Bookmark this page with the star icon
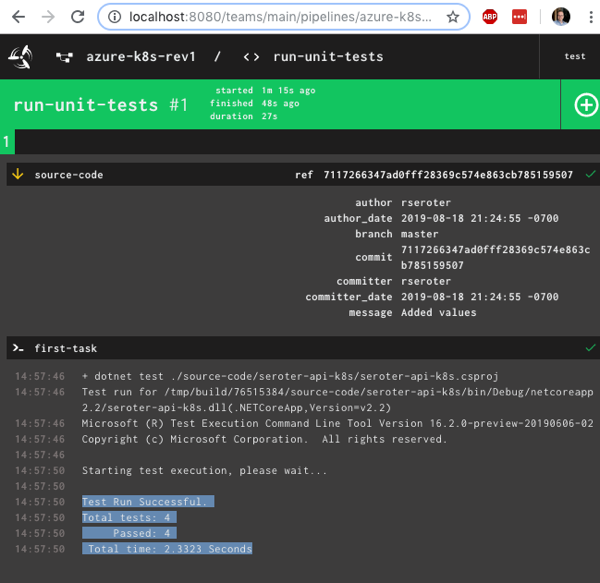 click(x=453, y=17)
